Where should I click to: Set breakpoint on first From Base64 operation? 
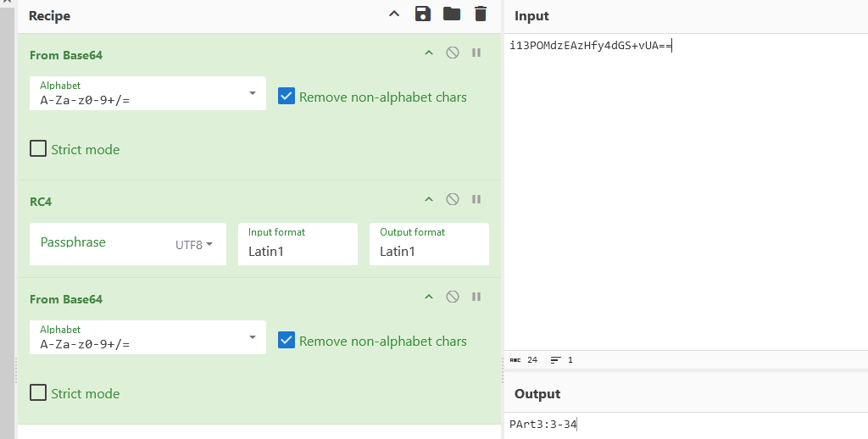(476, 53)
